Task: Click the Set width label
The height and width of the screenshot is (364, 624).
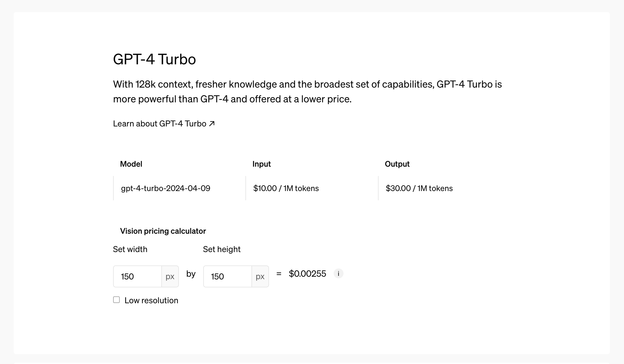Action: point(130,249)
